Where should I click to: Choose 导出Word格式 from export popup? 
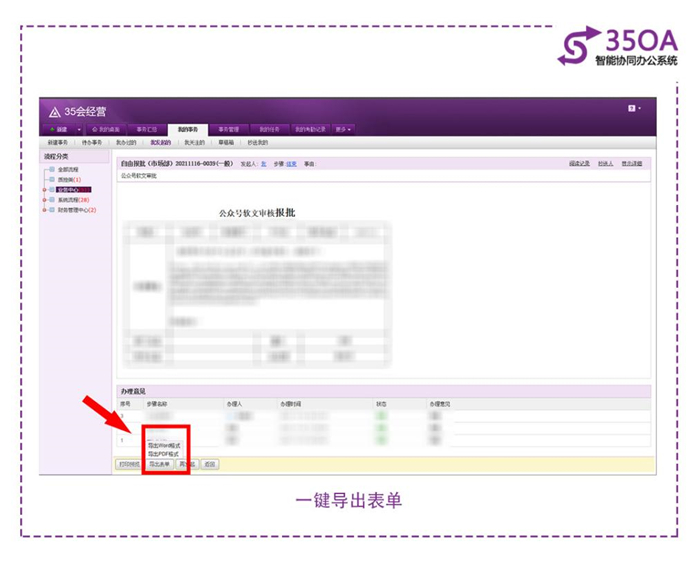point(165,445)
